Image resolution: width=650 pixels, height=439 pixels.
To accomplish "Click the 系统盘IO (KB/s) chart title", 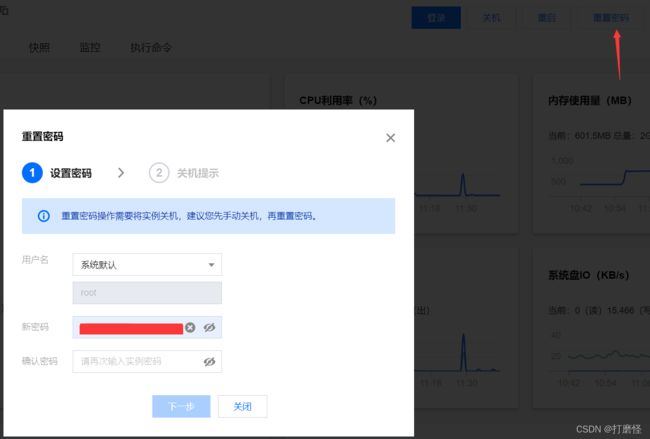I will coord(589,275).
